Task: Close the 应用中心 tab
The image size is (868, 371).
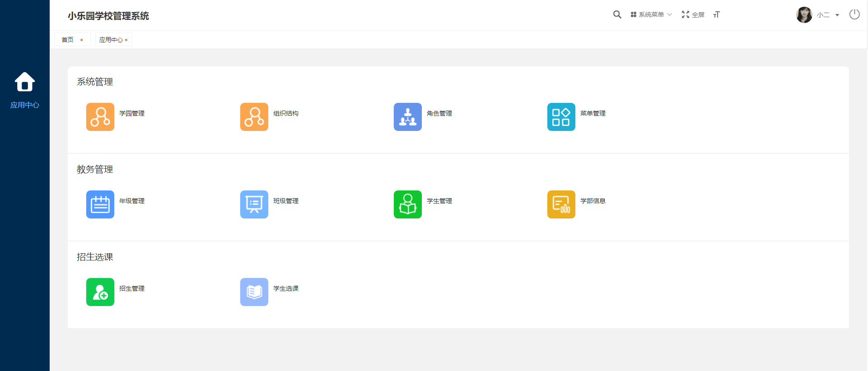Action: coord(126,40)
